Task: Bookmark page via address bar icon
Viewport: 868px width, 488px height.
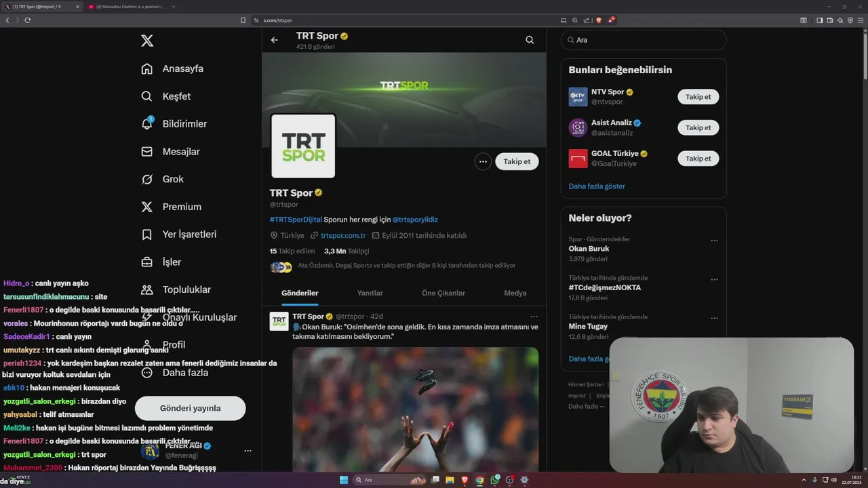Action: point(243,20)
